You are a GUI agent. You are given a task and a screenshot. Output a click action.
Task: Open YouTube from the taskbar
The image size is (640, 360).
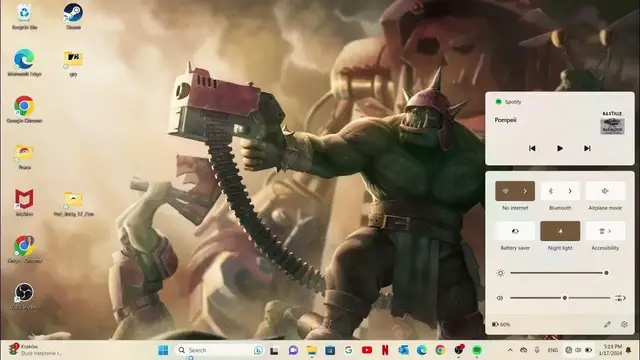click(367, 350)
